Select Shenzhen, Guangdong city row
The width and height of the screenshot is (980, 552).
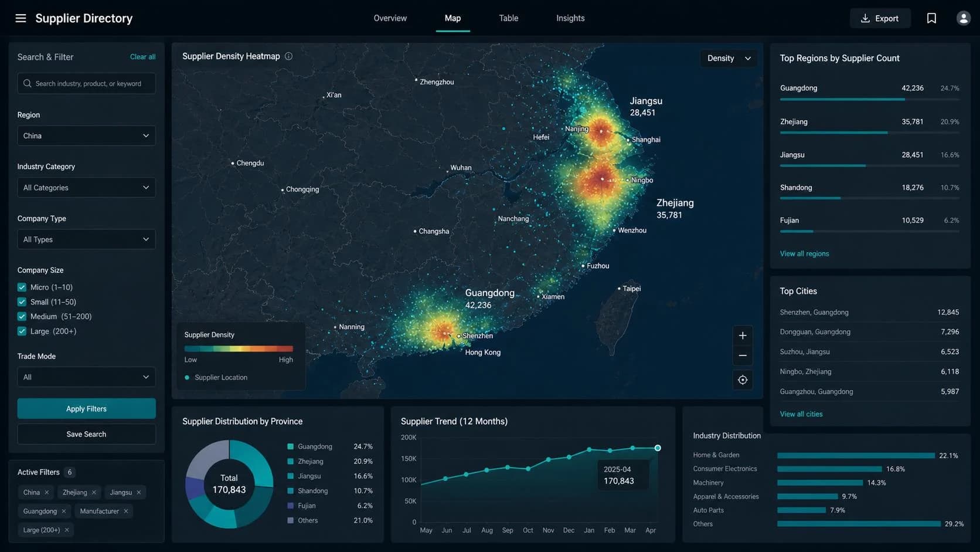click(869, 312)
